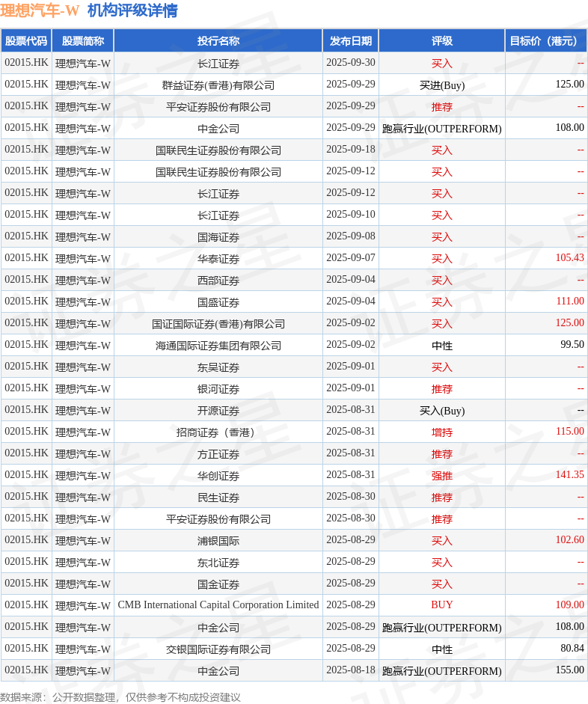Select 国证国际证券(香港)有限公司 cell

[x=218, y=324]
